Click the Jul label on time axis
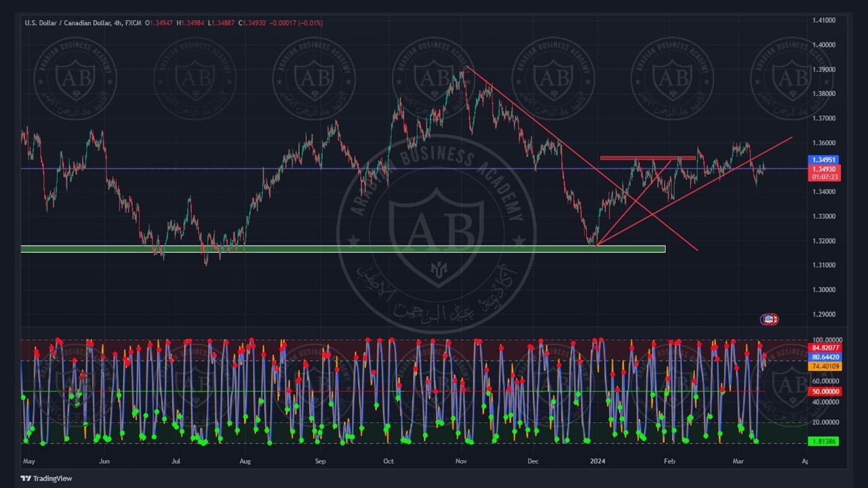The width and height of the screenshot is (868, 488). click(176, 462)
